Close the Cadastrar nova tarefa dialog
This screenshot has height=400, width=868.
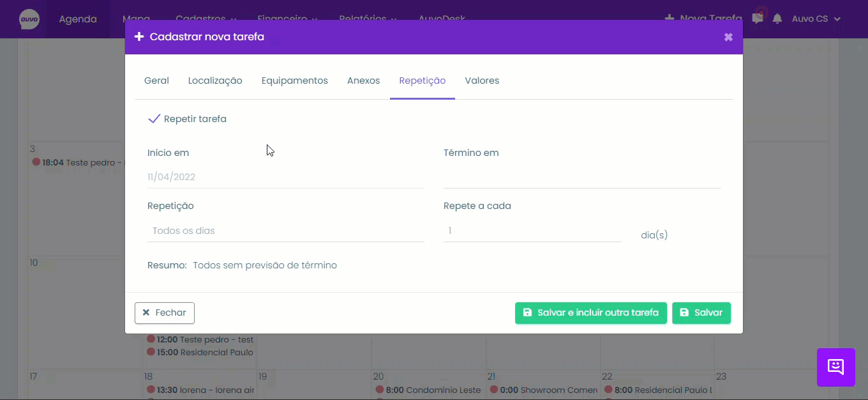pos(728,37)
